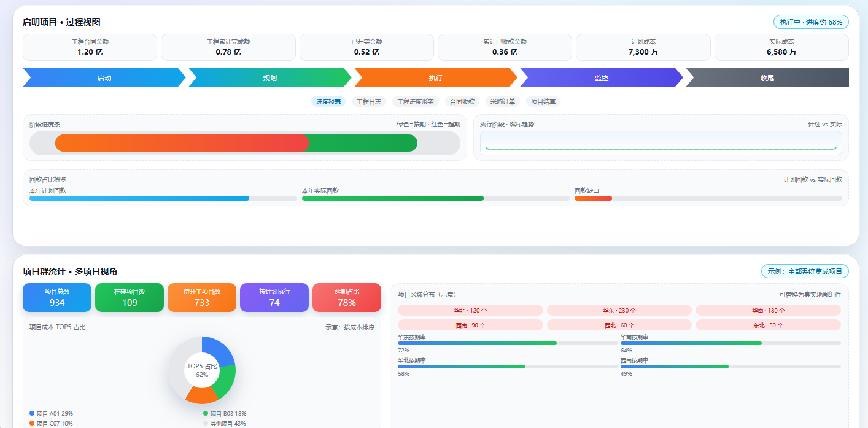This screenshot has width=868, height=428.
Task: Switch to 工程进度形象 tab
Action: click(416, 102)
